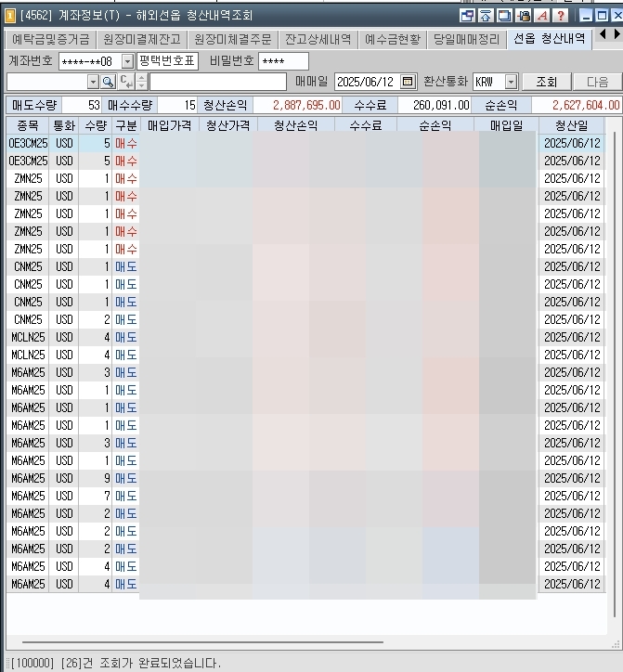The image size is (623, 672).
Task: Minimize the 4562 window
Action: [586, 16]
